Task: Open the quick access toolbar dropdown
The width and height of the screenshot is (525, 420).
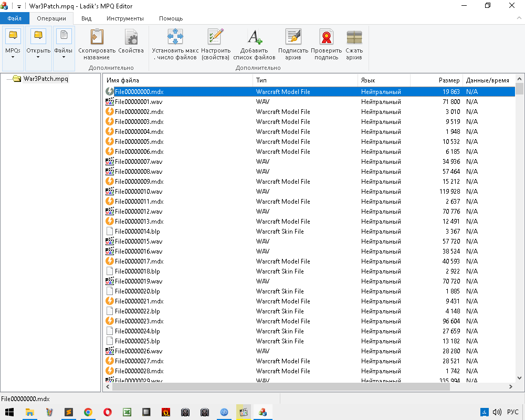Action: pos(19,6)
